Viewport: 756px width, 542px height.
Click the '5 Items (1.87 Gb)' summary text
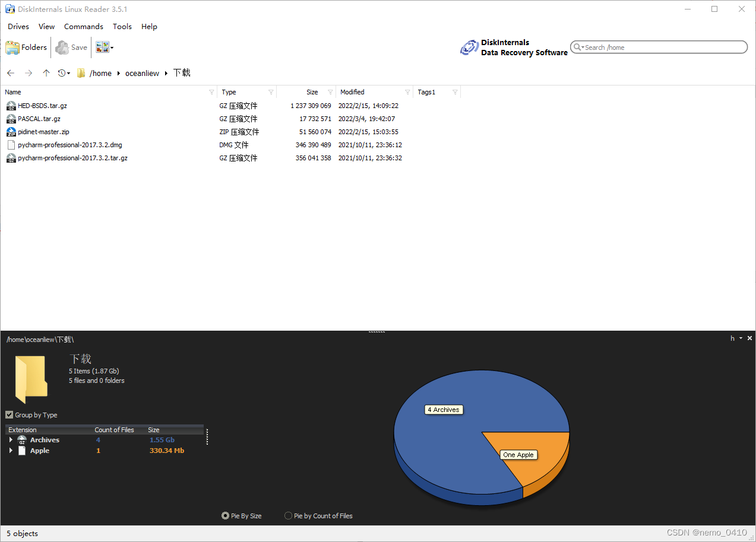94,371
